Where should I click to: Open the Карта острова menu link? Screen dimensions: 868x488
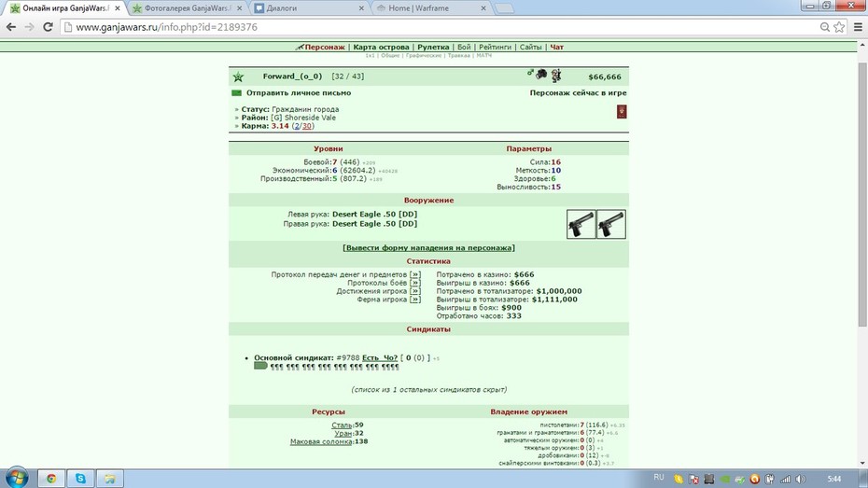pyautogui.click(x=381, y=47)
